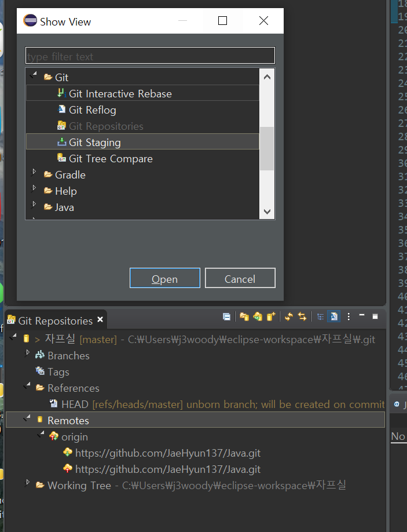
Task: Expand the Help folder
Action: pyautogui.click(x=34, y=188)
